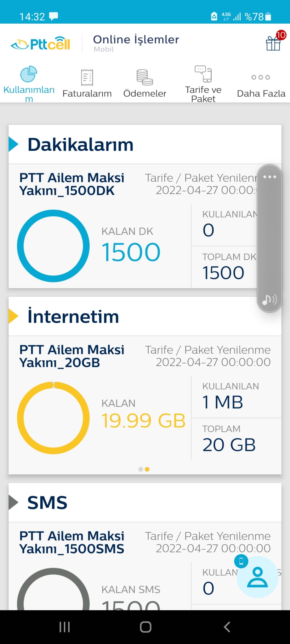290x644 pixels.
Task: Tap the yellow internet usage ring
Action: click(x=53, y=418)
